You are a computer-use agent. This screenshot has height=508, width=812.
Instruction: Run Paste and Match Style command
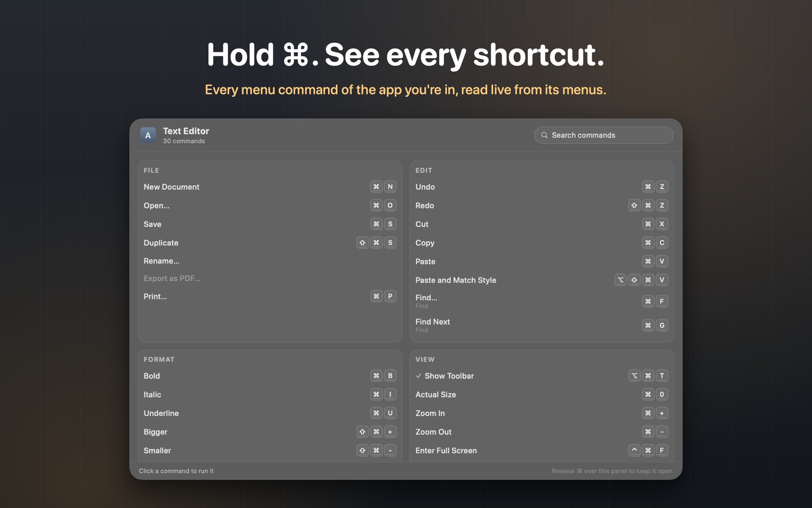coord(541,280)
